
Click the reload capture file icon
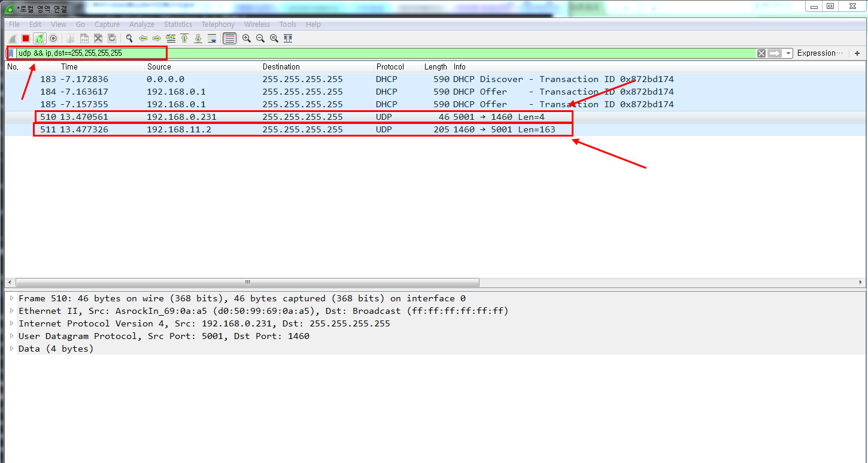[112, 38]
